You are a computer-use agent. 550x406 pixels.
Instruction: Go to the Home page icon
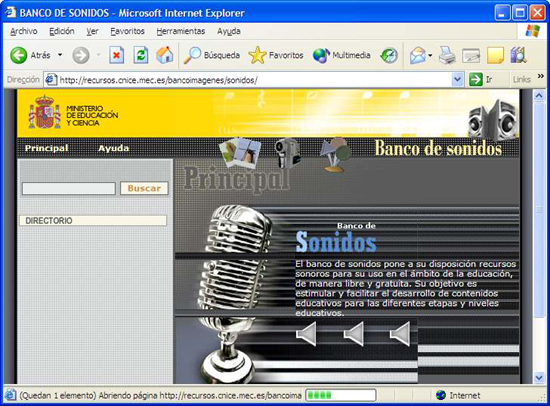(x=165, y=55)
